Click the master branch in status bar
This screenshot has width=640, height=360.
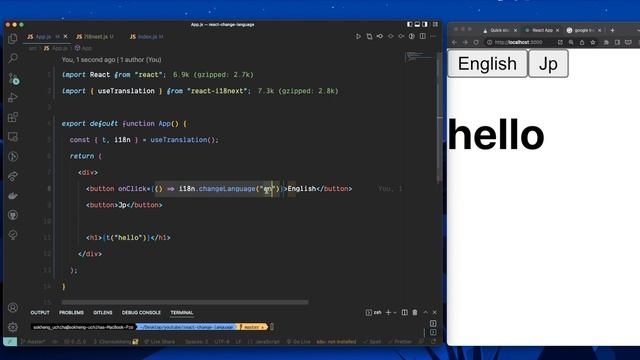(x=33, y=341)
